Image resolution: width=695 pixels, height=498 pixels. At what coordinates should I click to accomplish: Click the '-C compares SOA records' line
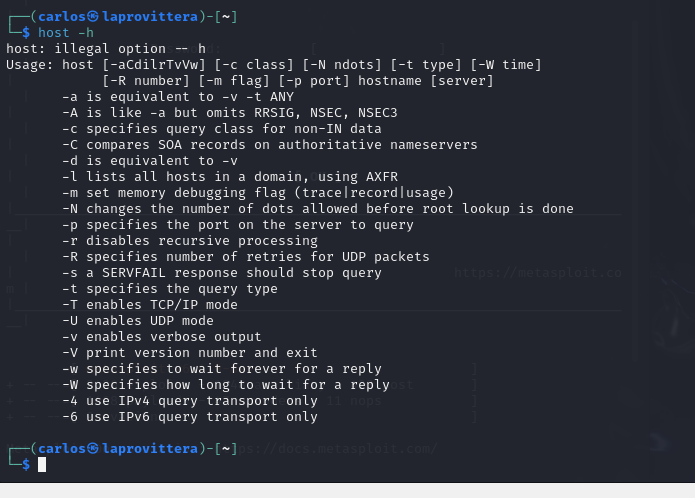click(269, 145)
